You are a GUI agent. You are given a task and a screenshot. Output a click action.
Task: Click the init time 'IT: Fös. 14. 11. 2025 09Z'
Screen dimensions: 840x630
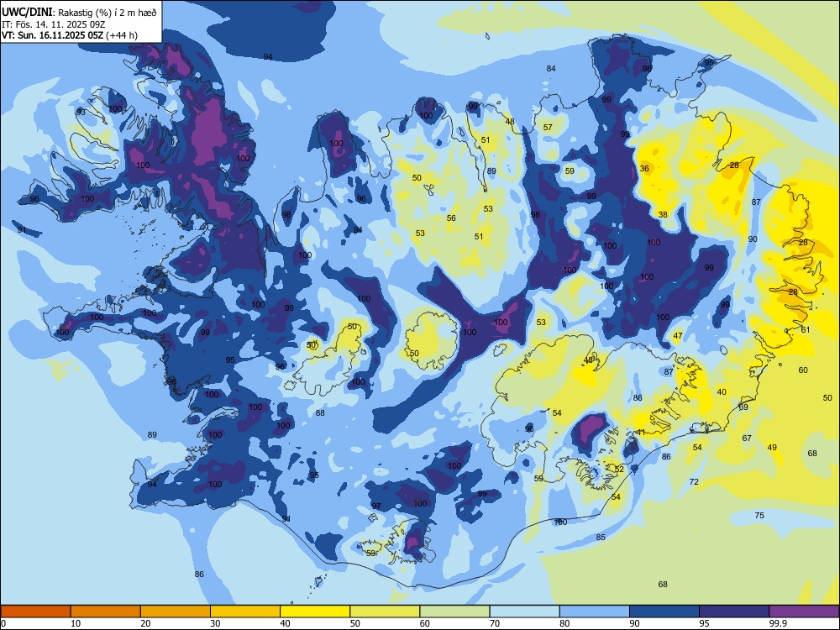(52, 24)
